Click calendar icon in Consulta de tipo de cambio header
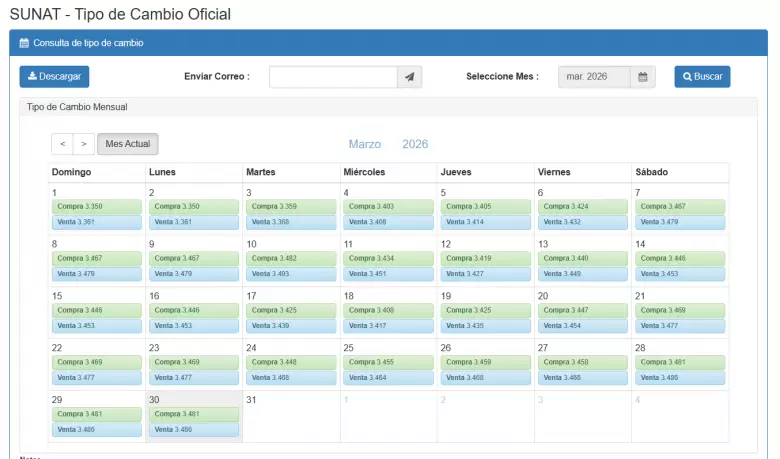 pos(24,43)
